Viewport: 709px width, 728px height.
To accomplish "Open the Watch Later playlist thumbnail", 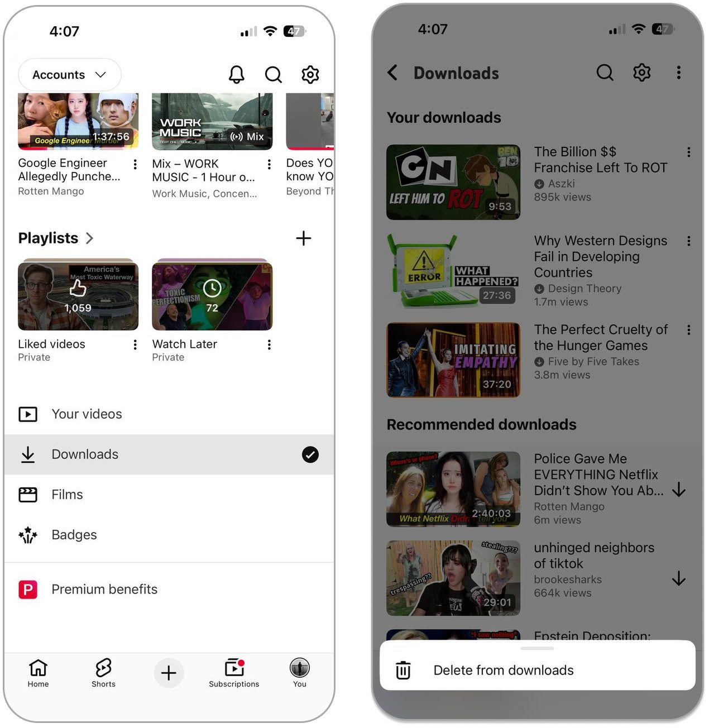I will pyautogui.click(x=212, y=295).
